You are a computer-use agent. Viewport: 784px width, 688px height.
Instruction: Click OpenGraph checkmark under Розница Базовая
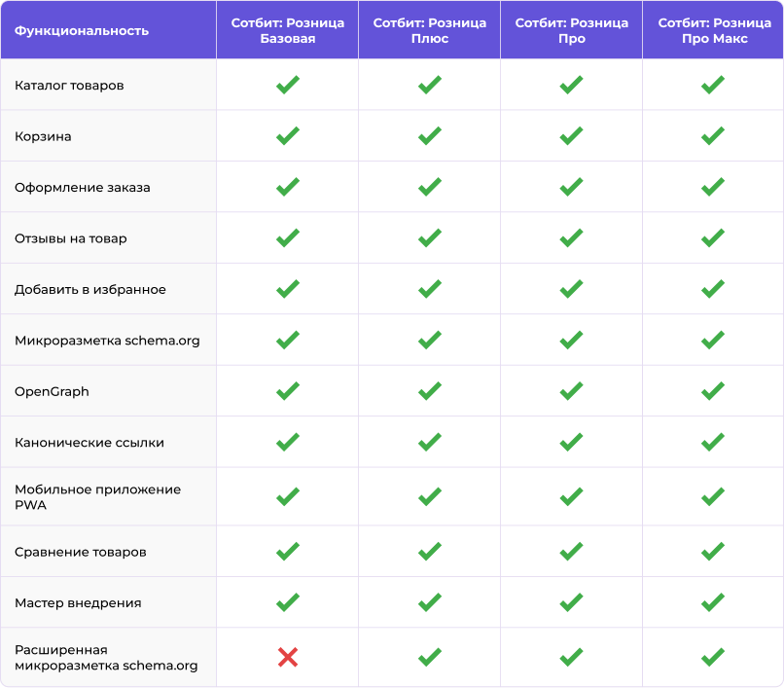[288, 391]
